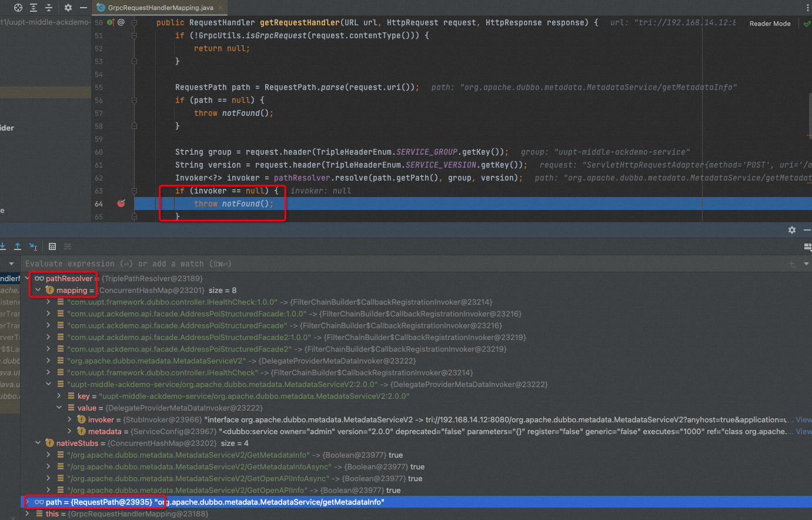Collapse the pathResolver variable node
812x520 pixels.
[x=27, y=278]
